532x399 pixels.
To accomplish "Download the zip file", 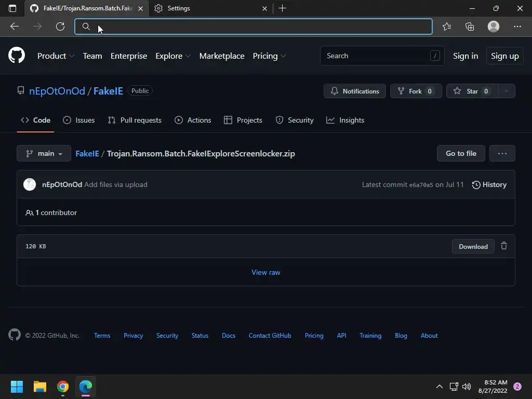I will pos(473,246).
